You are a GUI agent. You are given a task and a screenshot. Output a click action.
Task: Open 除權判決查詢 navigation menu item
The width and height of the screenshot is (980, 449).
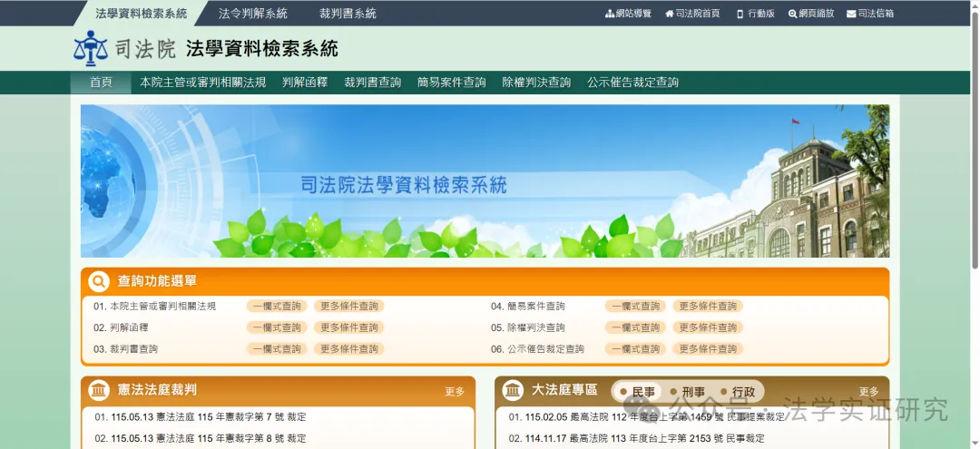(537, 83)
